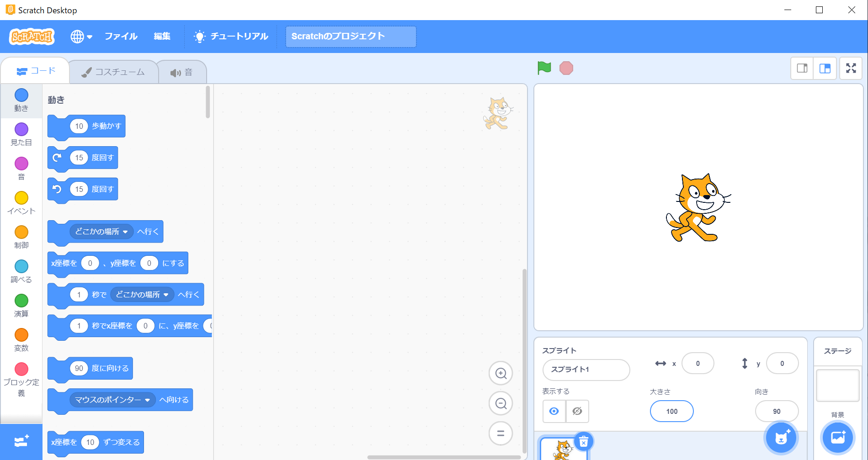Zoom out the code workspace

pyautogui.click(x=501, y=403)
